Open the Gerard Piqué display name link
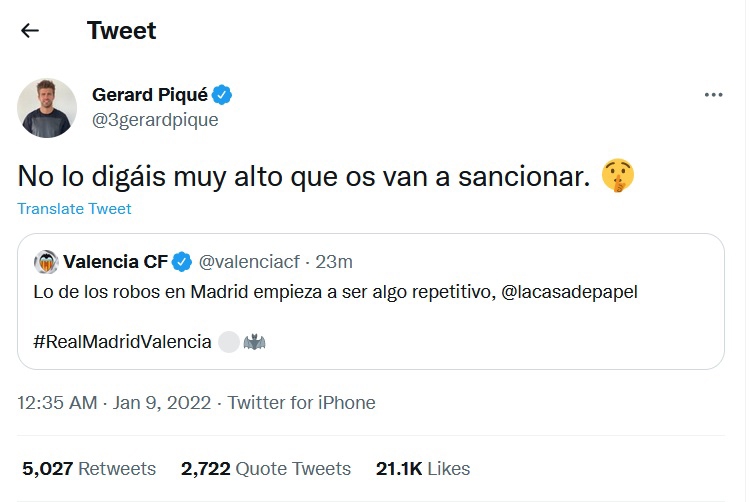754x502 pixels. pyautogui.click(x=149, y=95)
